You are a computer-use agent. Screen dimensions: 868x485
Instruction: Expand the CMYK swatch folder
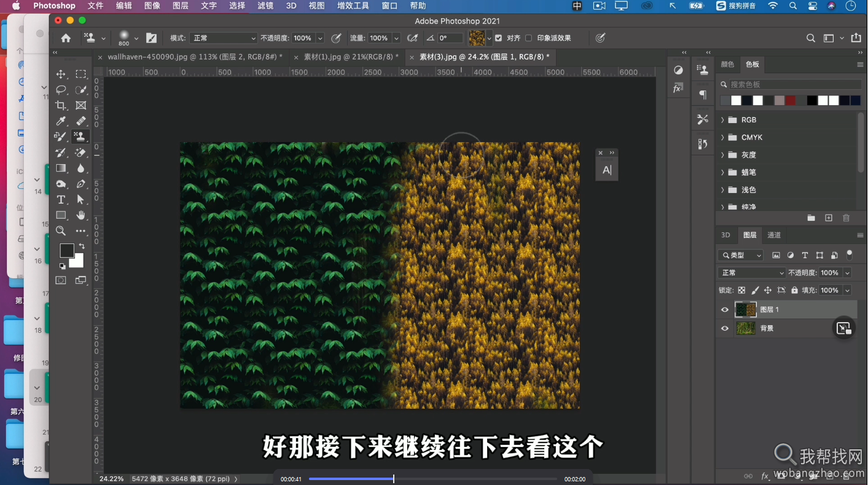tap(722, 138)
